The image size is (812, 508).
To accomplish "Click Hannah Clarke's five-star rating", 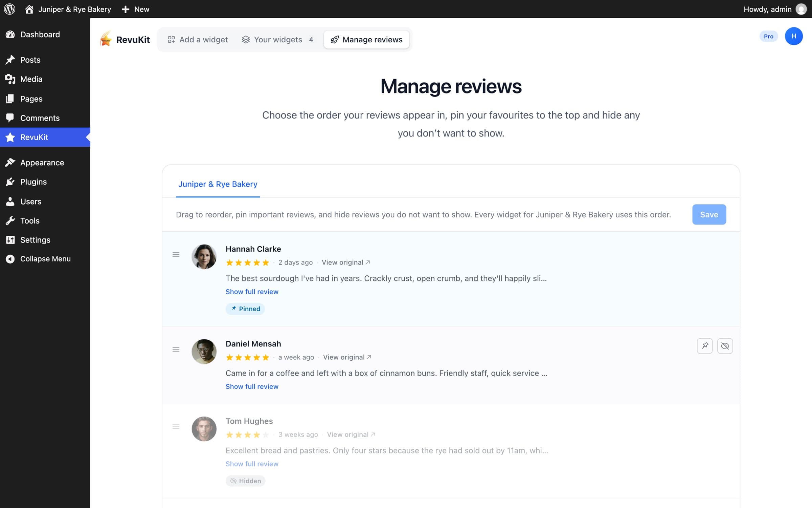I will point(247,262).
